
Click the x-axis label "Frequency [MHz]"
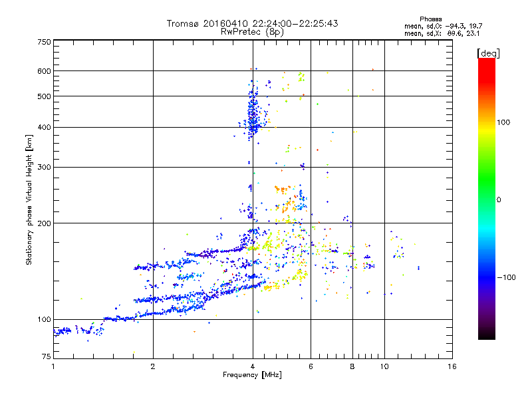pyautogui.click(x=252, y=375)
